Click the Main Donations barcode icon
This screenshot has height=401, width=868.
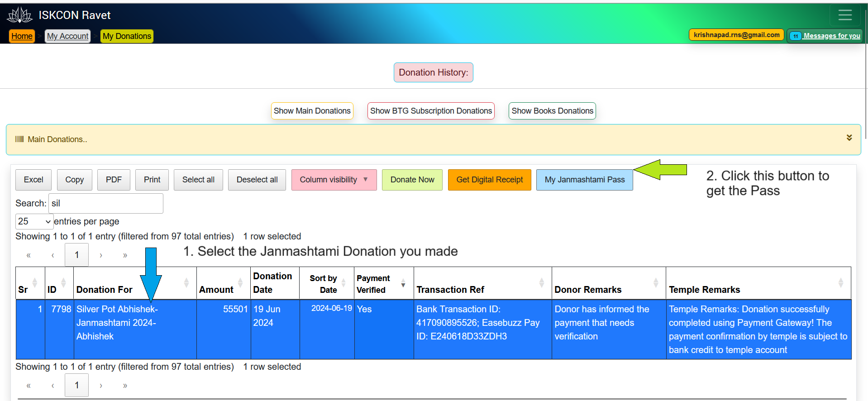19,139
